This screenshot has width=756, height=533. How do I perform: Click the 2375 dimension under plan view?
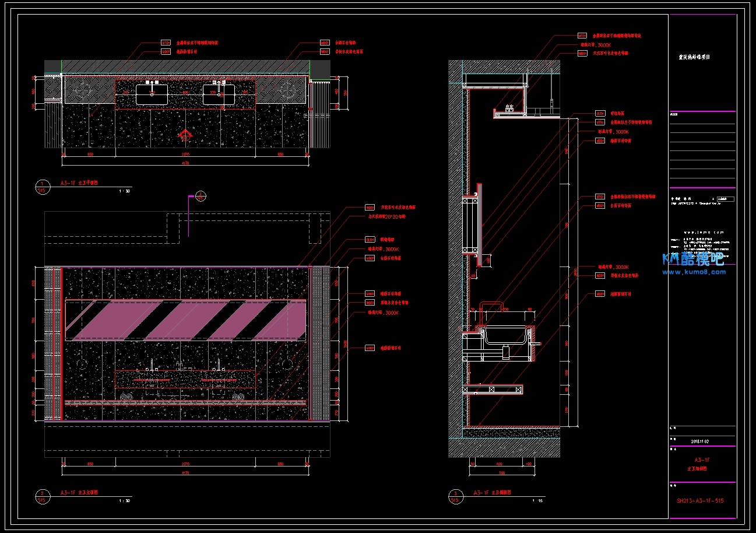[185, 155]
